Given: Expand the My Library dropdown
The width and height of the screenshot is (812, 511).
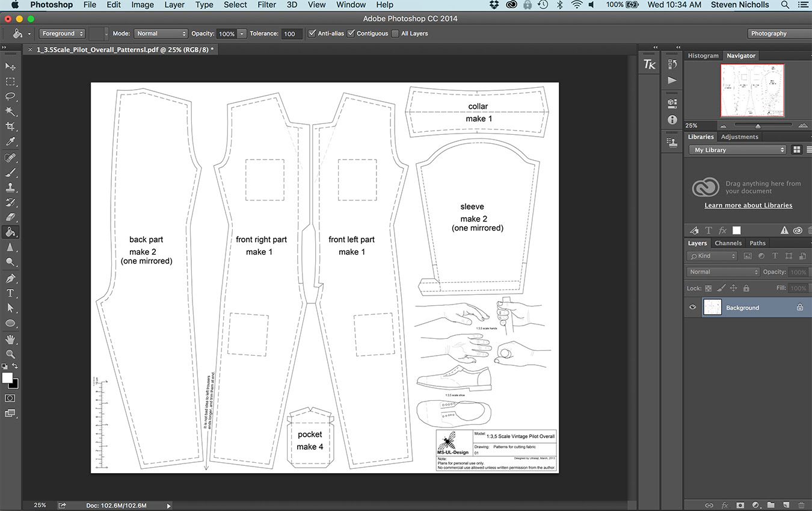Looking at the screenshot, I should (738, 150).
